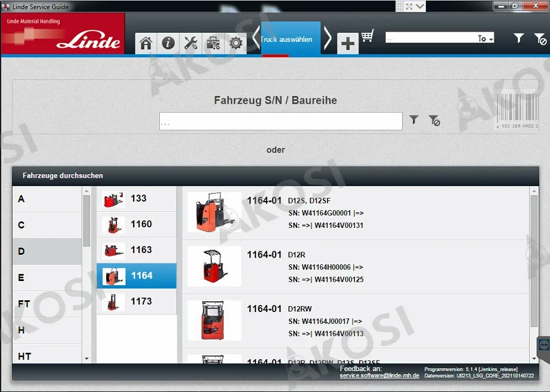Screen dimensions: 550x392
Task: Open the To dropdown in the top search
Action: 486,38
